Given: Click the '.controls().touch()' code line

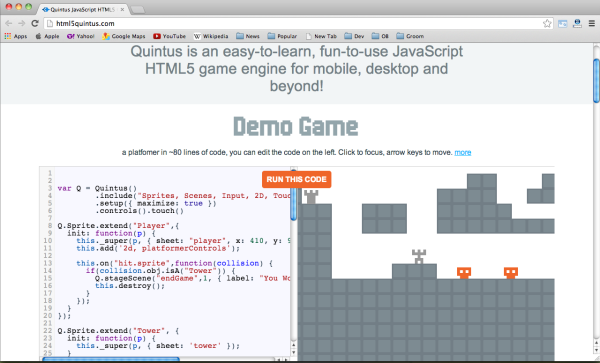Looking at the screenshot, I should [139, 211].
